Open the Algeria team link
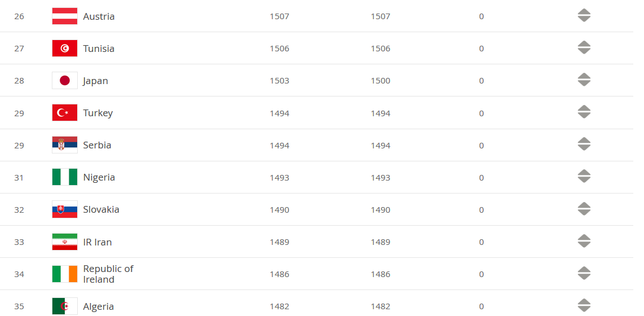644x316 pixels. (x=99, y=306)
